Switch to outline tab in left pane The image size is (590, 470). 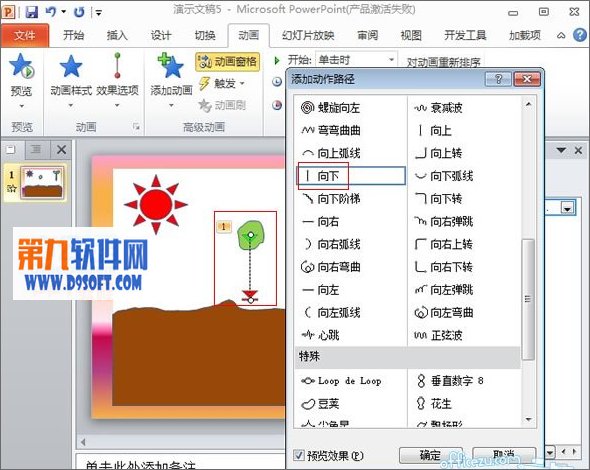36,150
